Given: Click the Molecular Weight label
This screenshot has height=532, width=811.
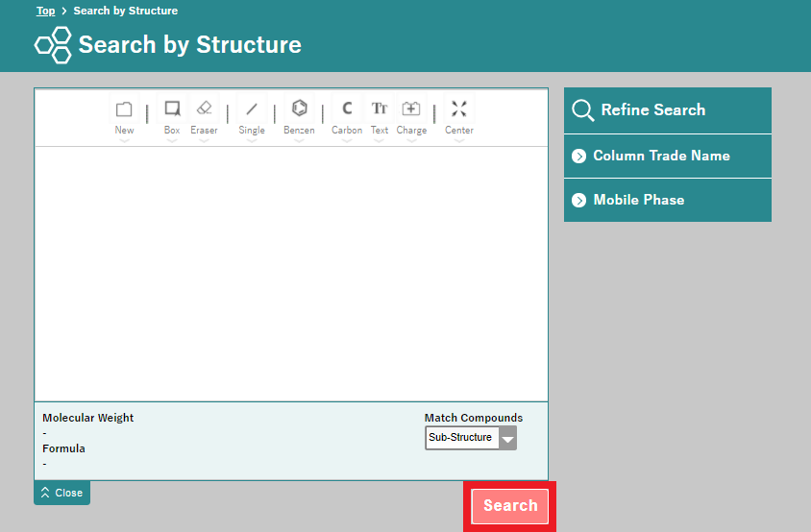Looking at the screenshot, I should tap(88, 418).
